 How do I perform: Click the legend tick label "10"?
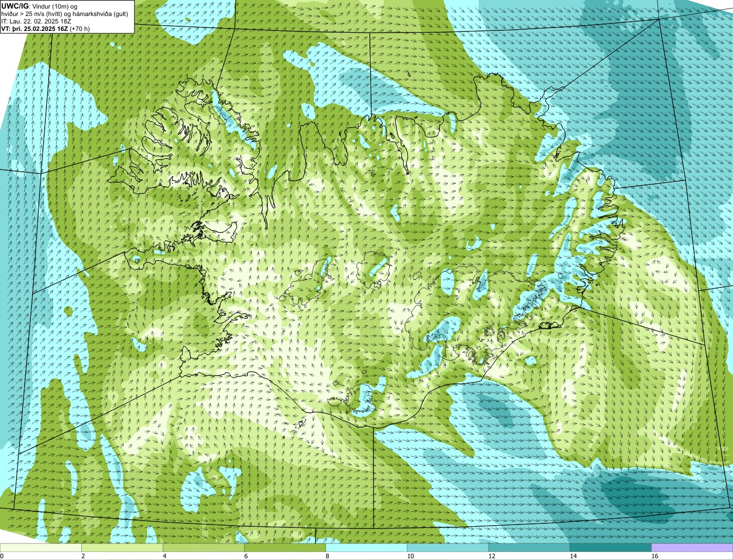point(410,556)
